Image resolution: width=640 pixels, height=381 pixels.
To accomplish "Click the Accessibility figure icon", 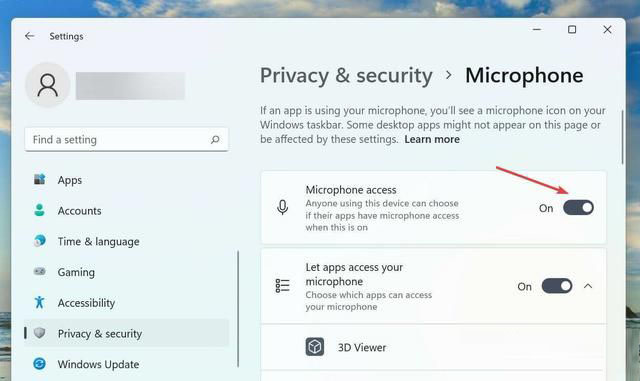I will pos(40,302).
